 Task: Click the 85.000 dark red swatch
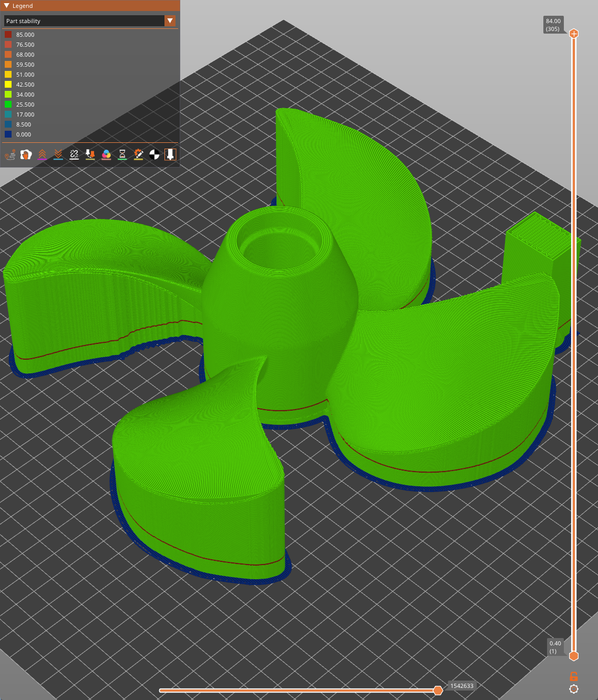click(8, 35)
